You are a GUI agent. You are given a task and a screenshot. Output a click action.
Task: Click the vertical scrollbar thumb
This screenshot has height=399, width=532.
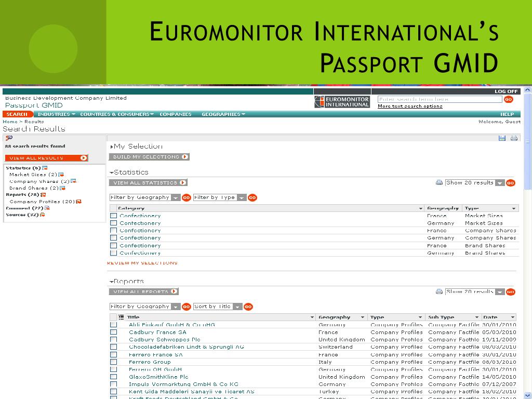click(x=528, y=142)
